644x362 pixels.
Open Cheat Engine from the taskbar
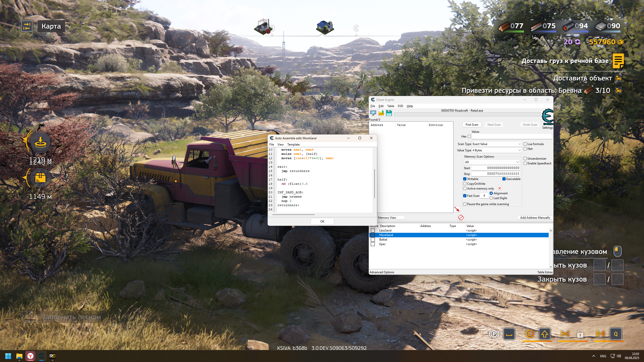coord(42,356)
